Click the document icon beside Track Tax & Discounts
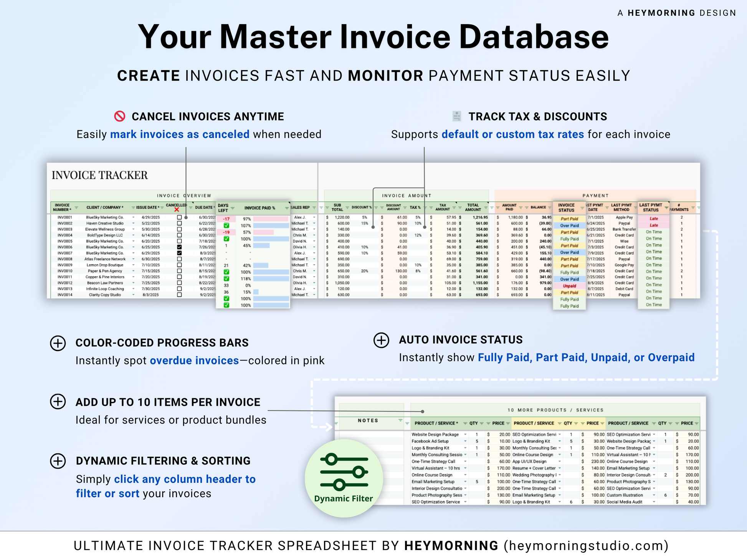 [456, 116]
